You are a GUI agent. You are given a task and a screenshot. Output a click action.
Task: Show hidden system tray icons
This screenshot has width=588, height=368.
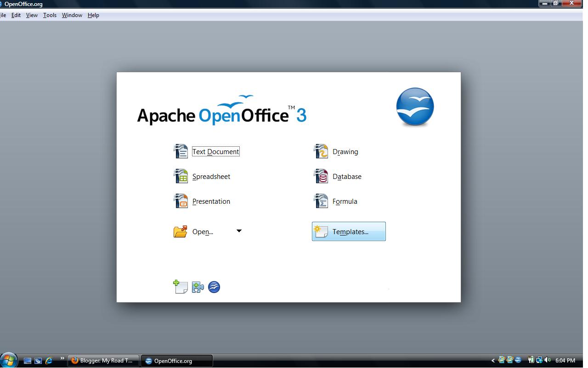[x=493, y=361]
